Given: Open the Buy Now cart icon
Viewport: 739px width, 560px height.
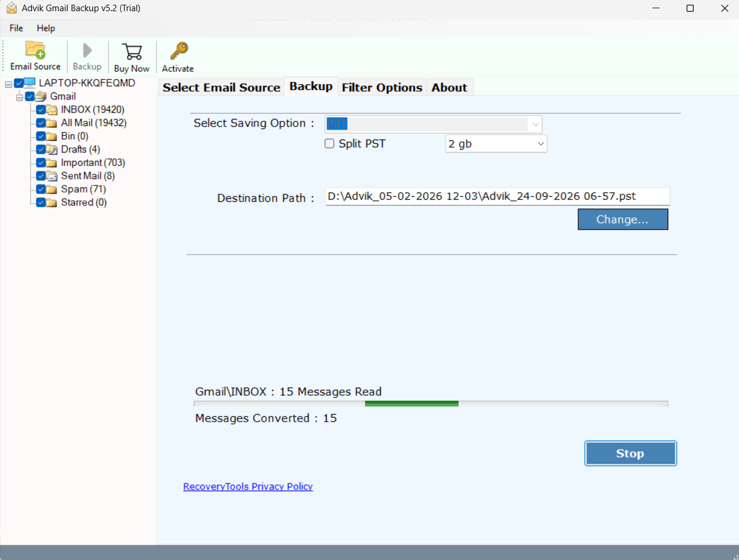Looking at the screenshot, I should 132,51.
